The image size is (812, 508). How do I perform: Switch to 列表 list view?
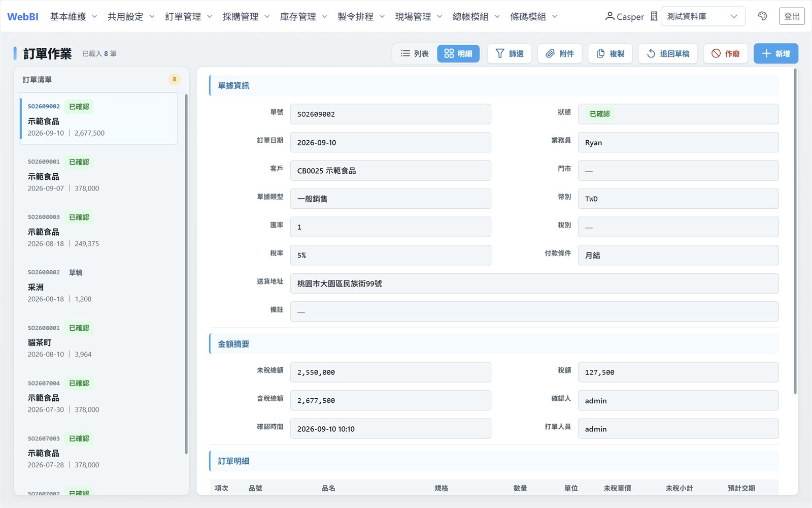[x=415, y=53]
